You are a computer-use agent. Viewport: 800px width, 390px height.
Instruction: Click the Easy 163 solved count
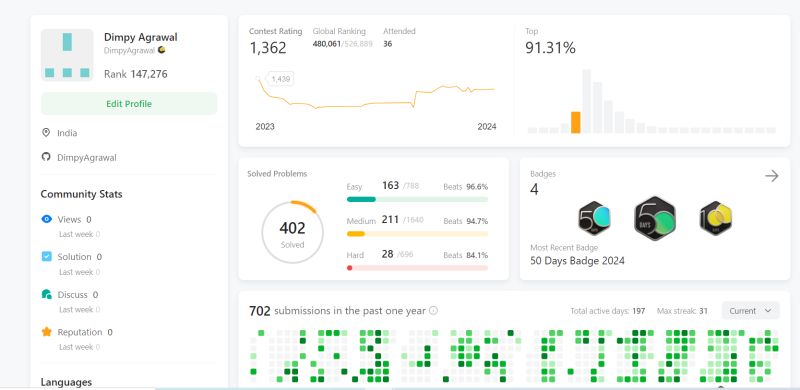coord(390,185)
